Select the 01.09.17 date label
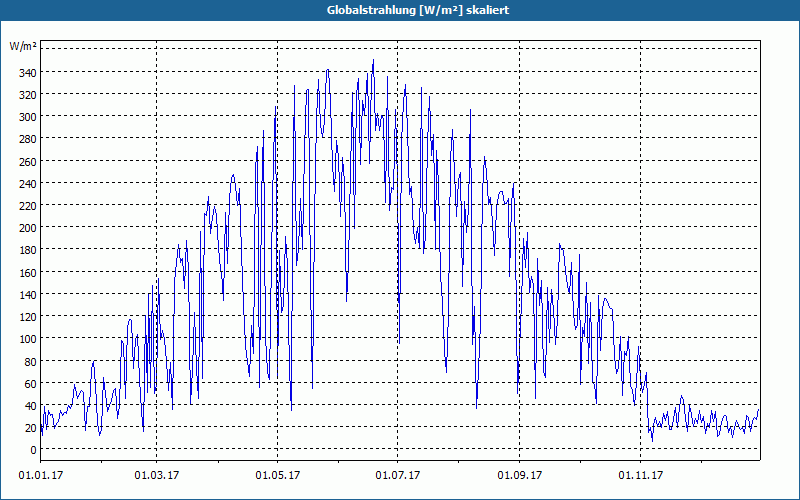The height and width of the screenshot is (500, 800). (x=519, y=475)
